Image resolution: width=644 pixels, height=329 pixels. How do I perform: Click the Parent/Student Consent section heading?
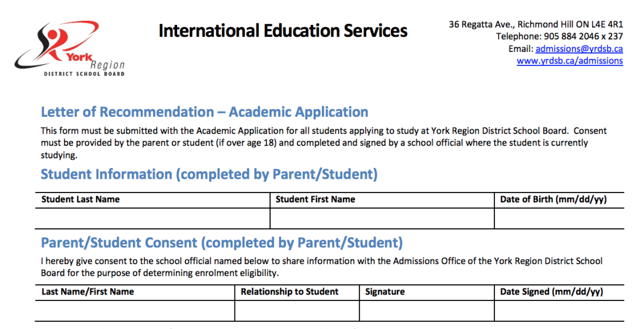pyautogui.click(x=221, y=243)
